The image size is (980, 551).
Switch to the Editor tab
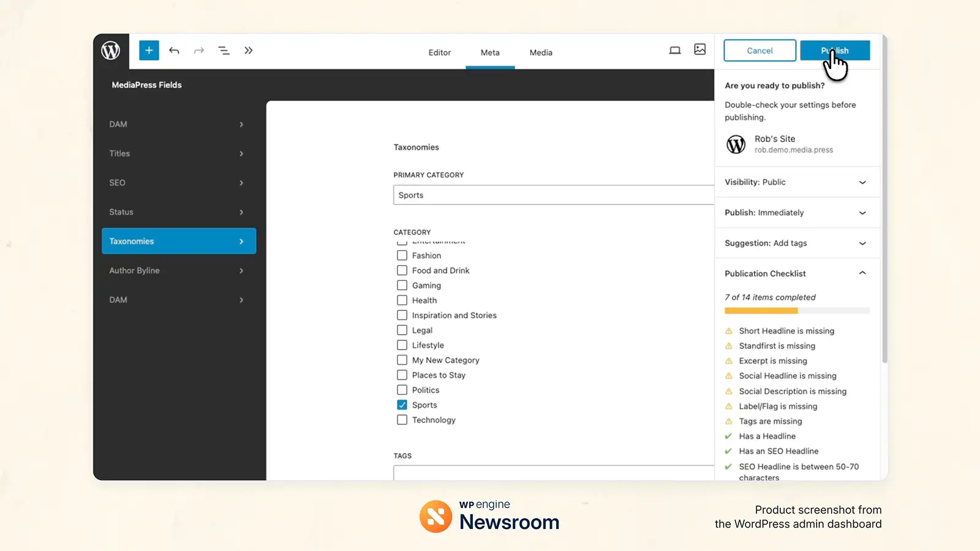439,53
